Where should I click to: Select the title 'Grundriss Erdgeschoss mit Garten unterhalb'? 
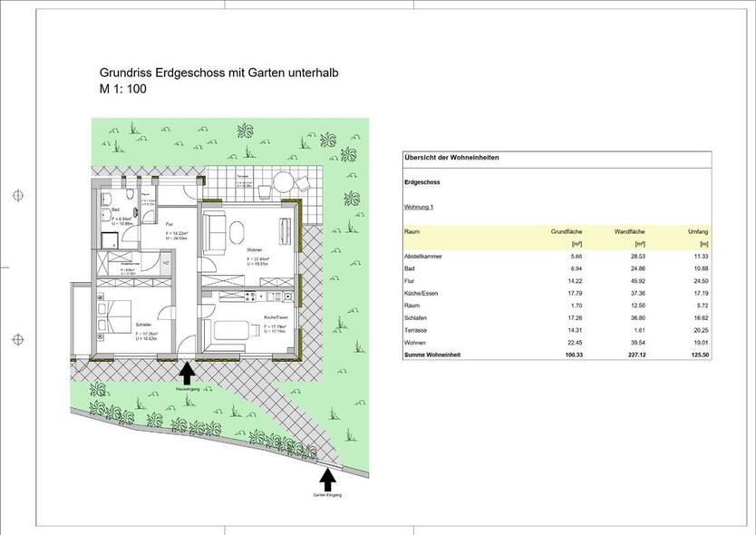218,73
